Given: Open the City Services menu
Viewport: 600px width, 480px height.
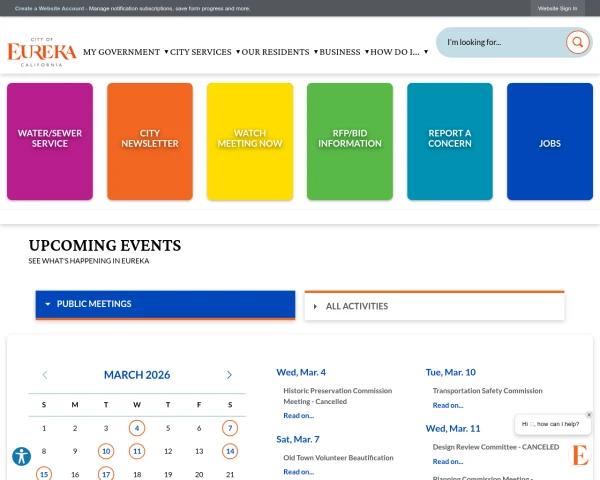Looking at the screenshot, I should pos(204,52).
